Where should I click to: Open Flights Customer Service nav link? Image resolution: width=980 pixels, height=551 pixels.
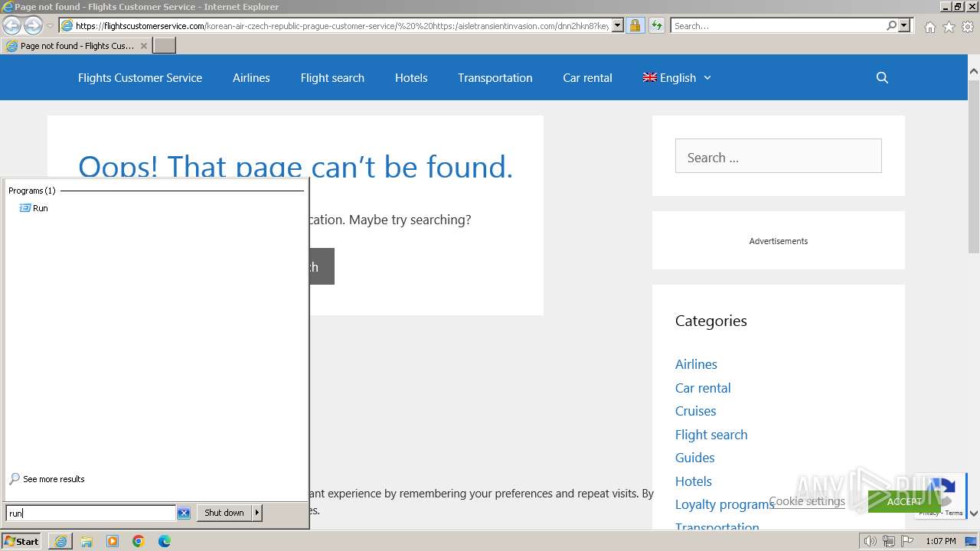point(140,77)
